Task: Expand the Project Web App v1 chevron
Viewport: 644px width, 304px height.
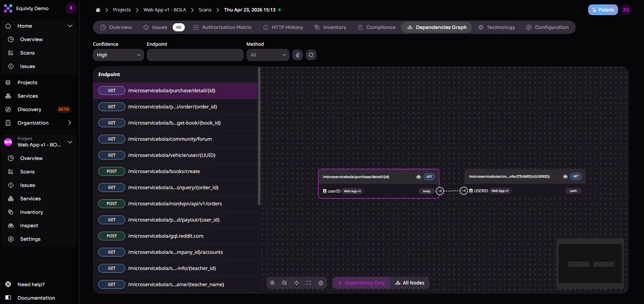Action: 70,142
